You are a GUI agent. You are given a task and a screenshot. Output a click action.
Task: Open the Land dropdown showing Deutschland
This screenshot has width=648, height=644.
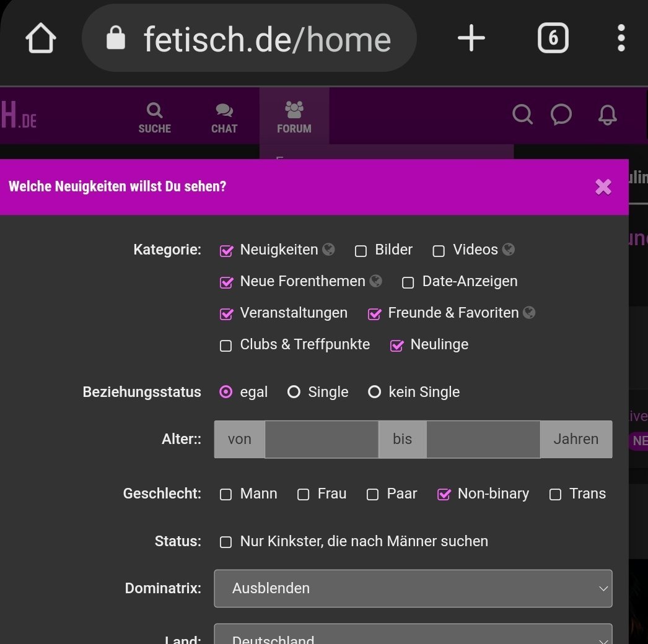(x=413, y=634)
